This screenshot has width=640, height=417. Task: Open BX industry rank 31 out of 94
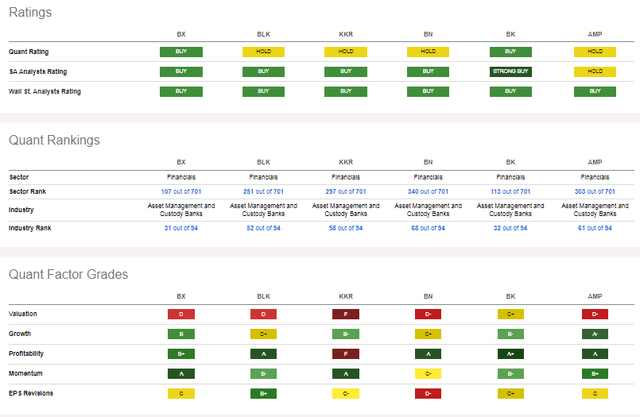(x=181, y=228)
